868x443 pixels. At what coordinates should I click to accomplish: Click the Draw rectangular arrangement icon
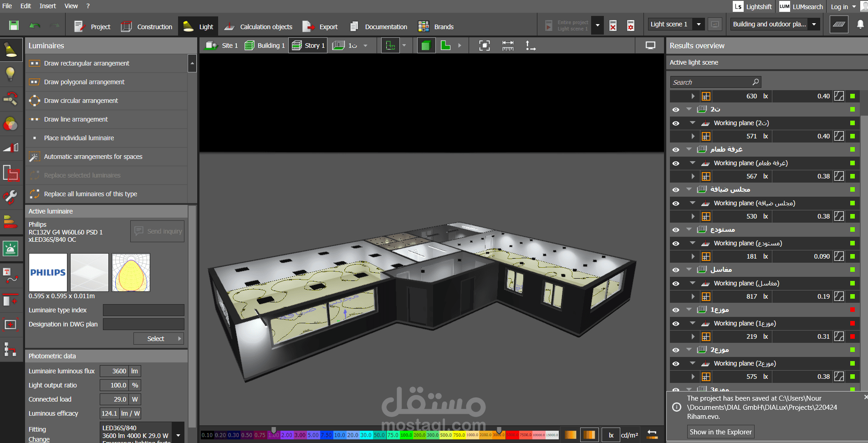(35, 63)
